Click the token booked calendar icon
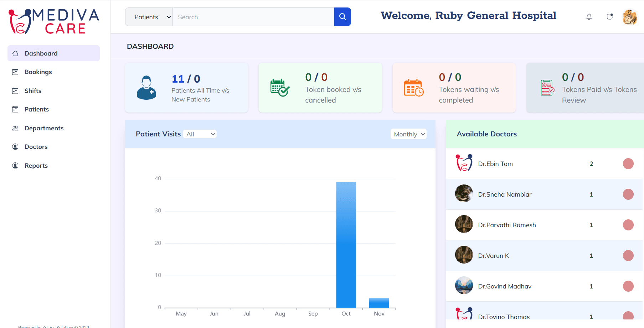This screenshot has height=328, width=644. (280, 88)
